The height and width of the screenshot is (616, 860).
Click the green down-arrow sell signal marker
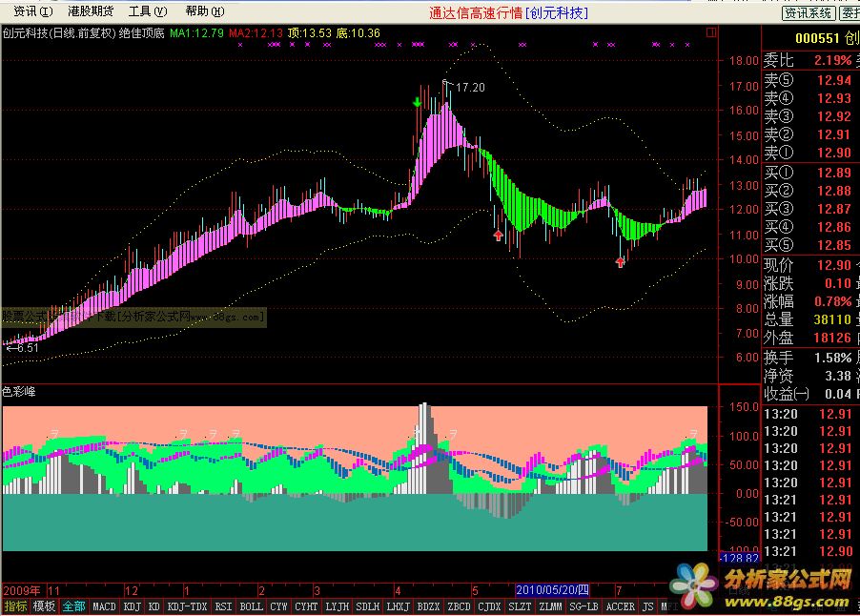tap(417, 102)
